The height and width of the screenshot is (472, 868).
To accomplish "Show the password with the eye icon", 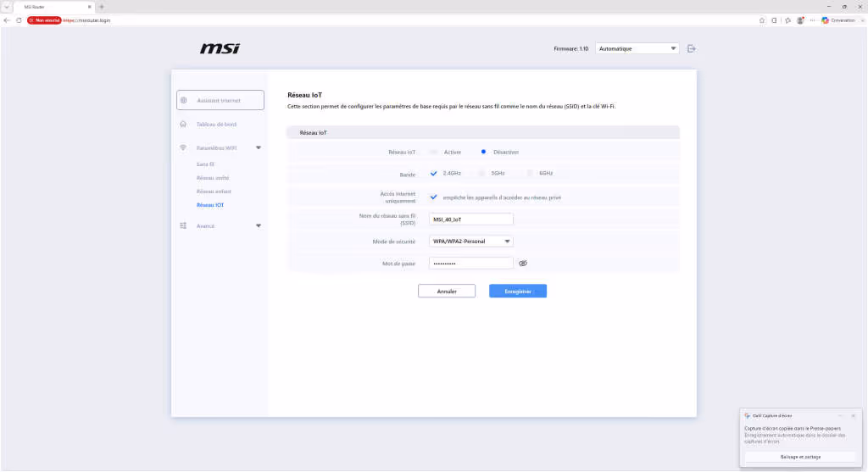I will click(523, 264).
